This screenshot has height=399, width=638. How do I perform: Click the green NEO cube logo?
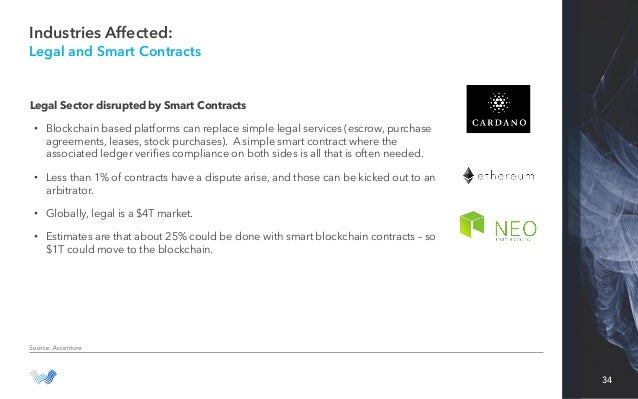(x=472, y=224)
